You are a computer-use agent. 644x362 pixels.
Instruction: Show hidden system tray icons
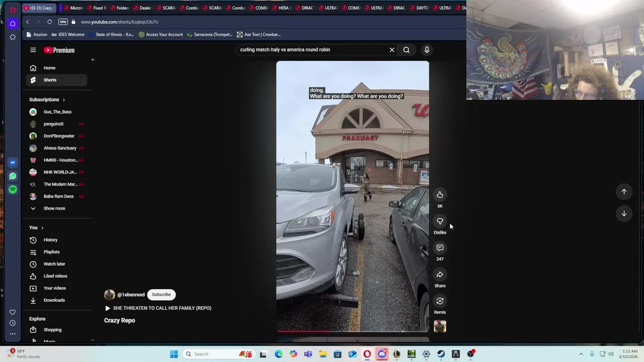pyautogui.click(x=581, y=354)
